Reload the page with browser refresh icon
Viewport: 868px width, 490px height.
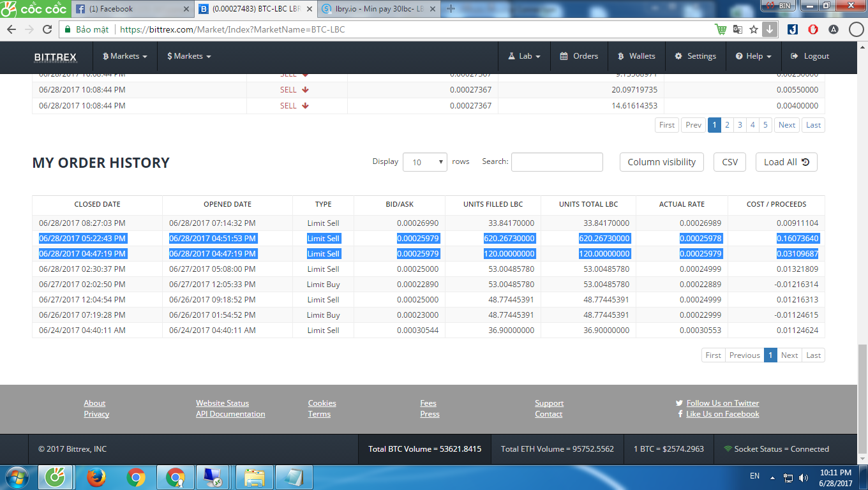point(47,29)
